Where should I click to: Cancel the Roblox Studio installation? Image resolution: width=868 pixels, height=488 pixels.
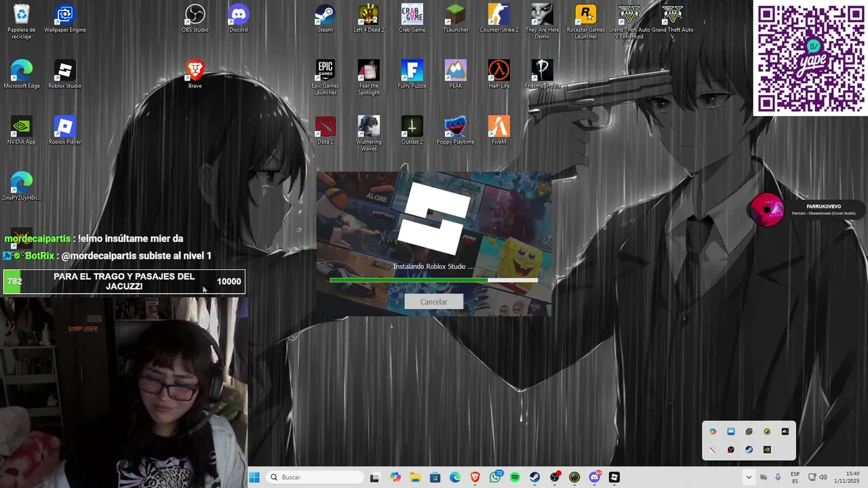click(x=433, y=302)
